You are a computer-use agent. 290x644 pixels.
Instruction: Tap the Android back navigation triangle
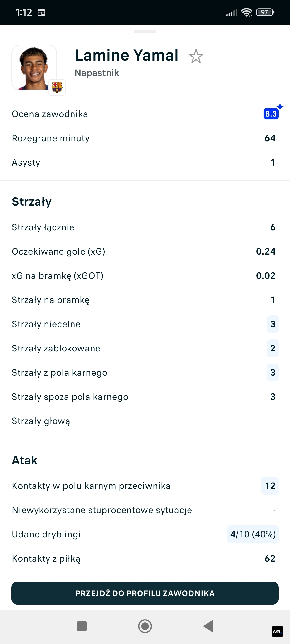click(x=208, y=626)
